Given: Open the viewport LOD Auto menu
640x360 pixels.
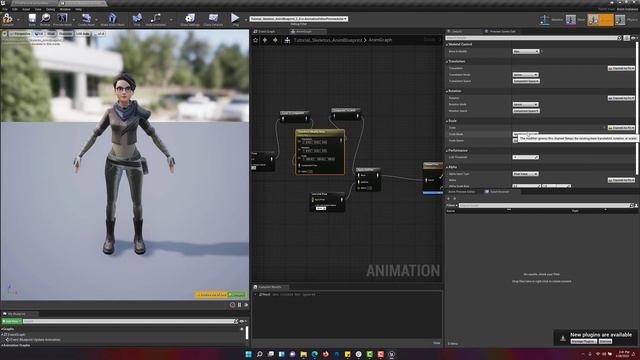Looking at the screenshot, I should [83, 34].
